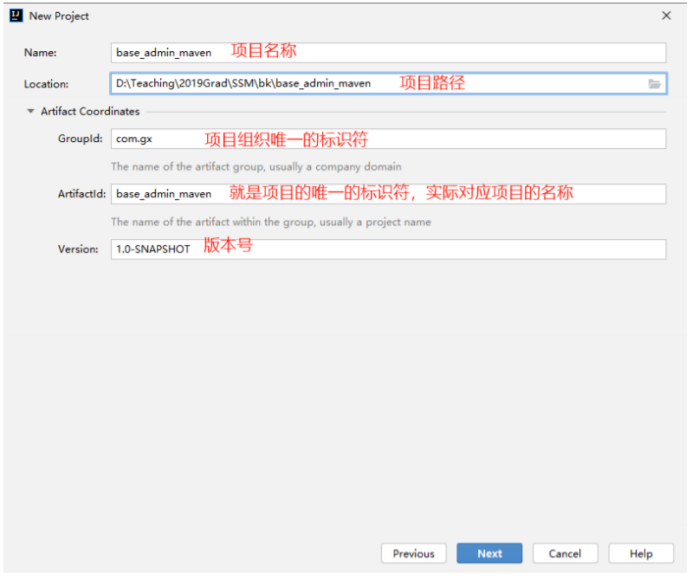Click the 'GroupId:' label
693x582 pixels.
(x=80, y=139)
